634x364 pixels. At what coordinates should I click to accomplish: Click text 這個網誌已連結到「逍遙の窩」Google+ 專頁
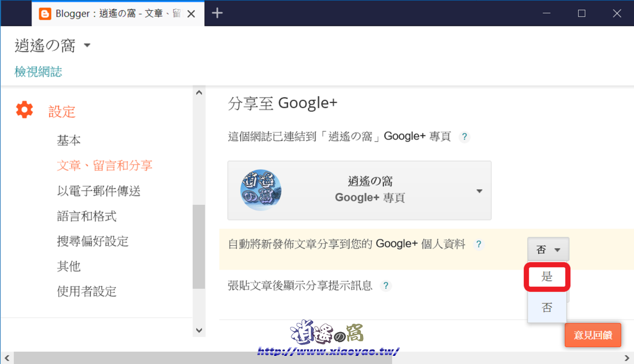(x=339, y=137)
